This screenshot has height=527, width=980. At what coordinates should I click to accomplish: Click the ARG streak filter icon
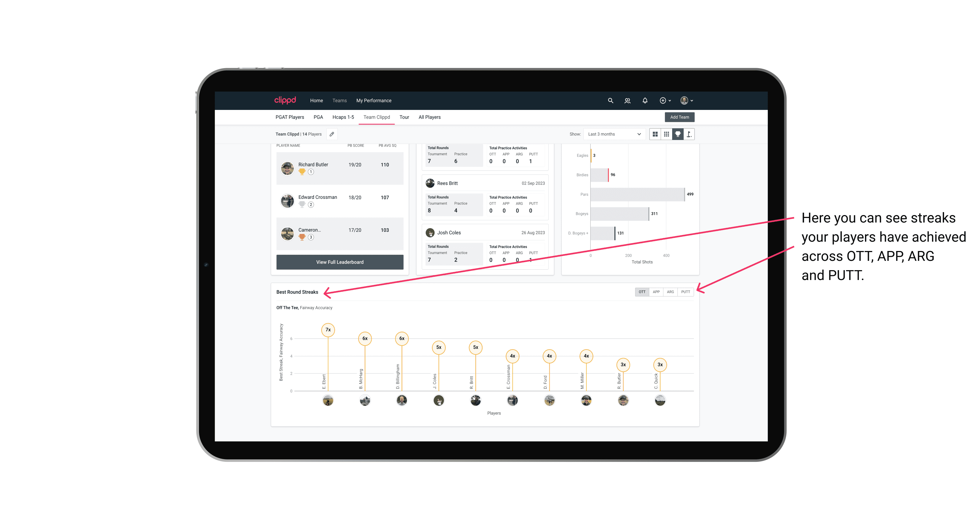(671, 291)
